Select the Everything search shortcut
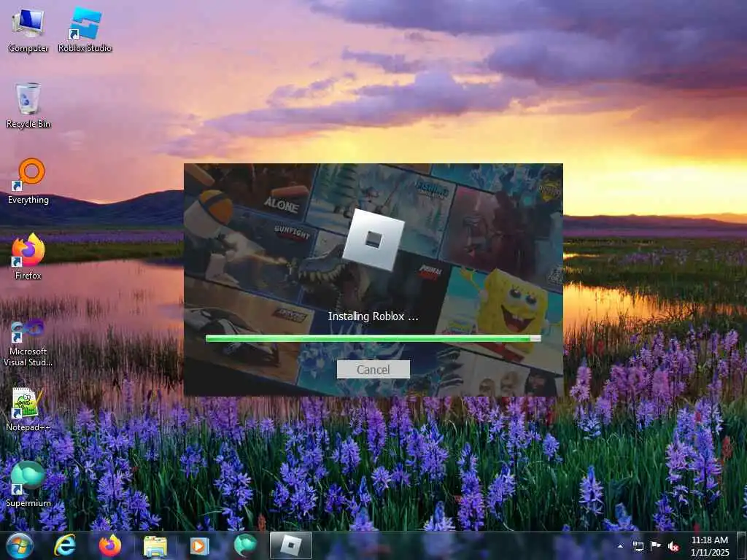 [x=28, y=182]
